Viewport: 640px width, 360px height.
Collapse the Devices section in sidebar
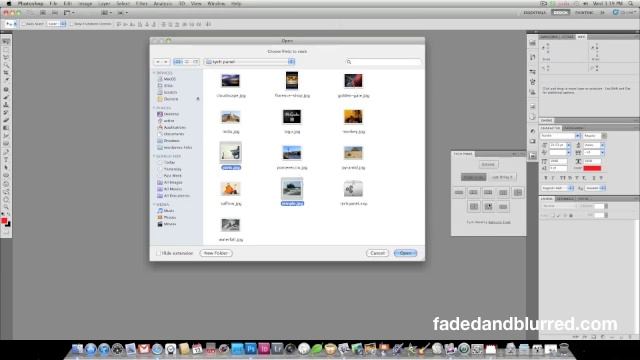(x=154, y=73)
